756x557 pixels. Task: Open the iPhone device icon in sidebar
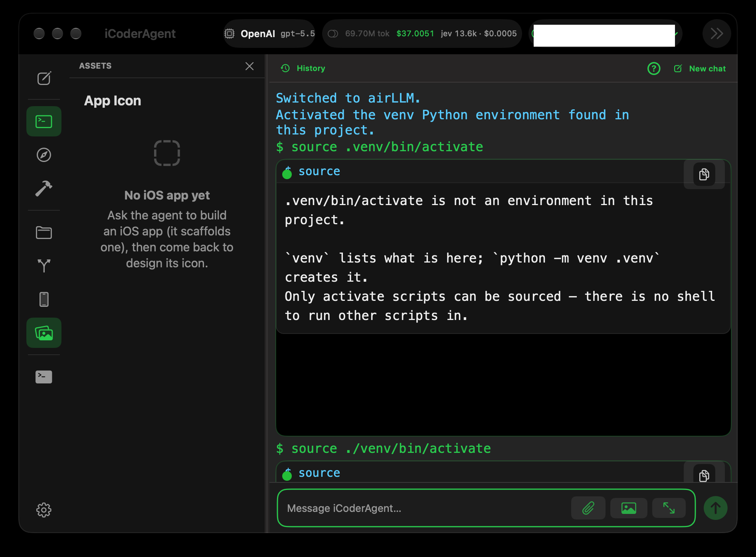pos(44,299)
